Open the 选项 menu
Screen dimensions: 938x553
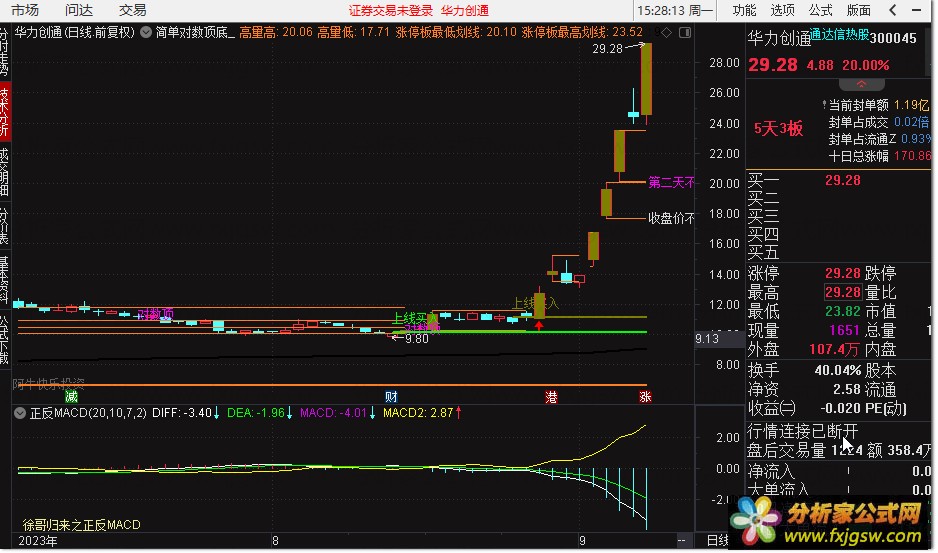[x=782, y=10]
